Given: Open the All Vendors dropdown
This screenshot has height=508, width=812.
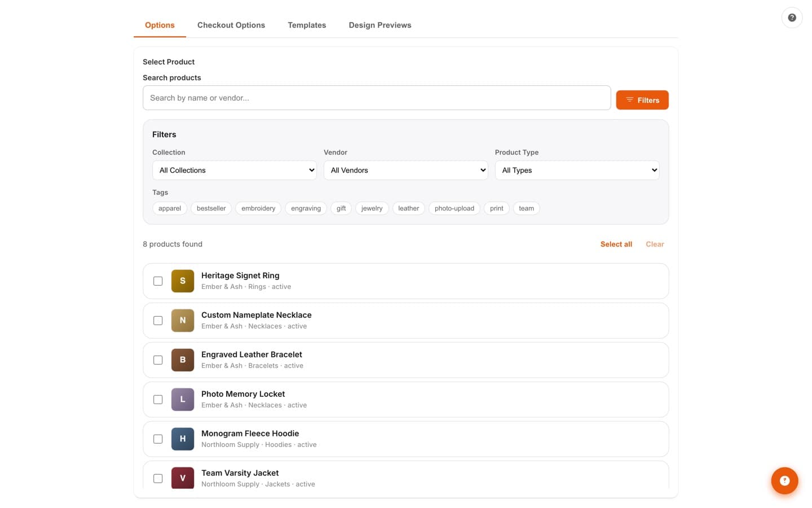Looking at the screenshot, I should [406, 170].
